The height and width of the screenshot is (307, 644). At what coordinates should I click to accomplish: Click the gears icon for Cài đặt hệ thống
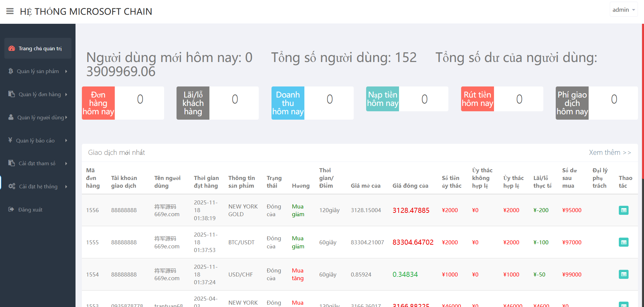12,186
